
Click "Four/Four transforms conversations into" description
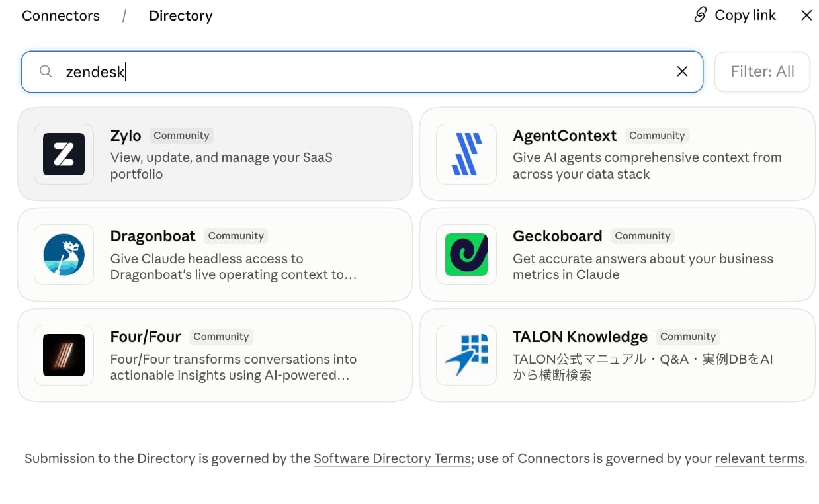pos(234,367)
